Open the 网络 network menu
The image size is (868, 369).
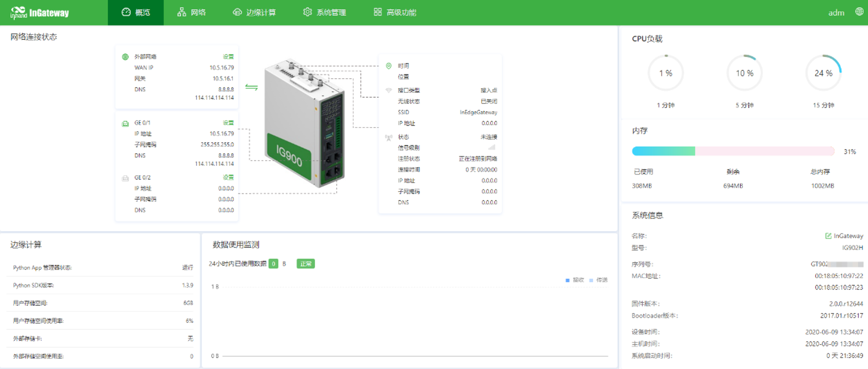(191, 13)
